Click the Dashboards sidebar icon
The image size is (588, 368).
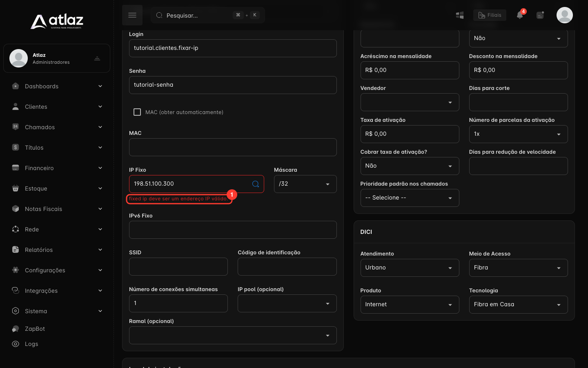tap(16, 86)
